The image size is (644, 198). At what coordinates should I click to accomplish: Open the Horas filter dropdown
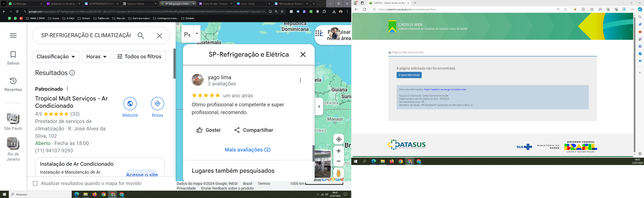(96, 57)
